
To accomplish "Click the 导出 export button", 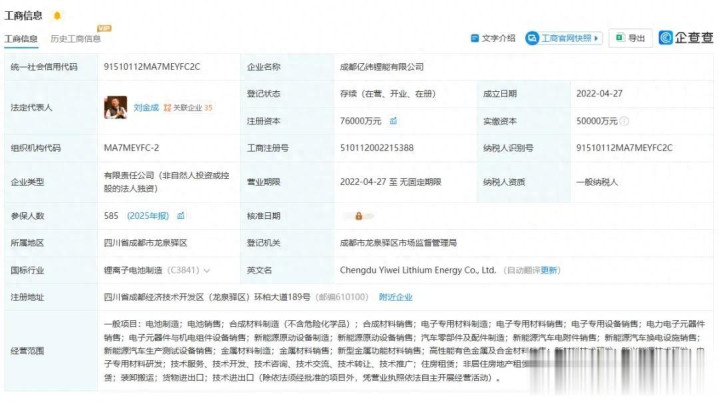I will tap(631, 38).
